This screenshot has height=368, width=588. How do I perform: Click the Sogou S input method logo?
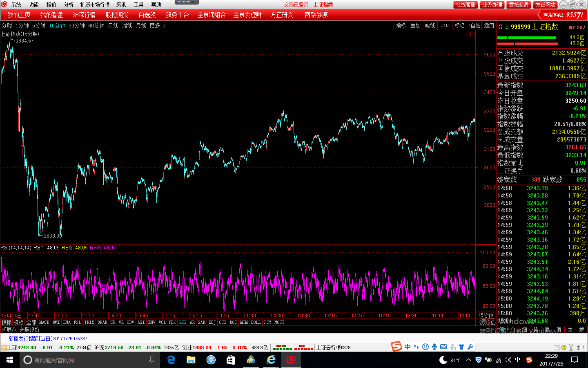pyautogui.click(x=396, y=347)
